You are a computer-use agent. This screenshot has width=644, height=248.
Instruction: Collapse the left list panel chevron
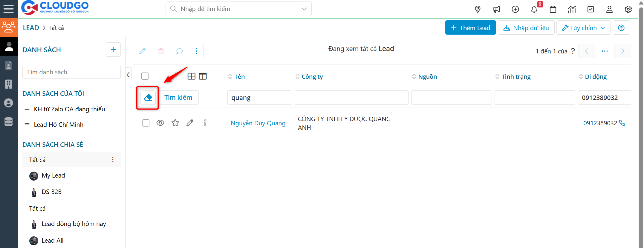point(128,75)
